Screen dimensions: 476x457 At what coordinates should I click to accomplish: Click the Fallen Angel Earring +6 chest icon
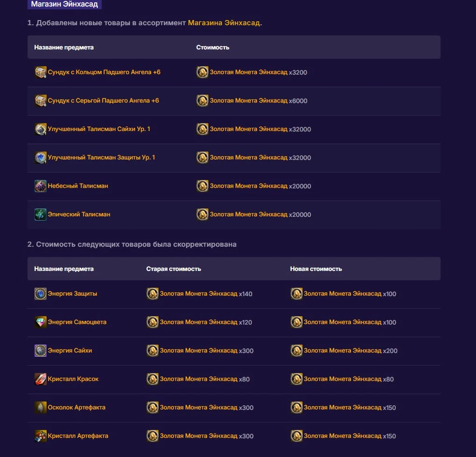coord(41,101)
